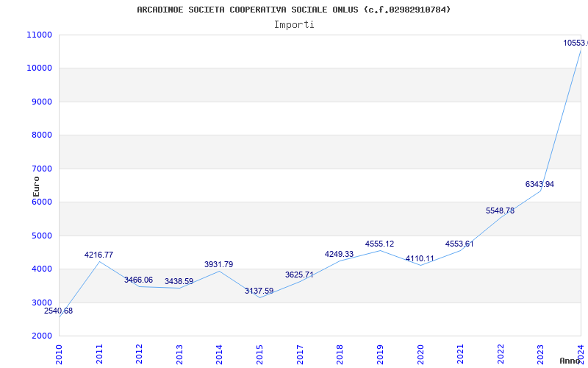Pick the 3137.59 value label for 2015
588x368 pixels.
(x=259, y=291)
